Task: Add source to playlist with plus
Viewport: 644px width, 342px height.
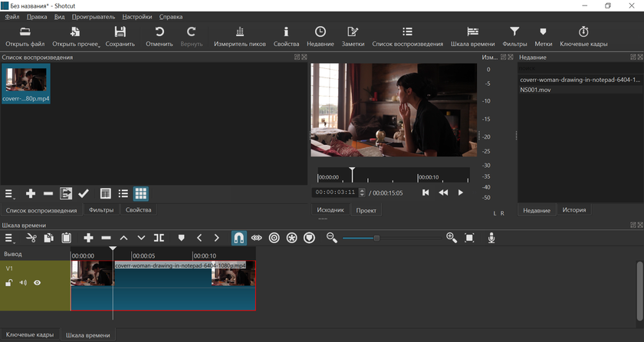Action: pos(31,193)
